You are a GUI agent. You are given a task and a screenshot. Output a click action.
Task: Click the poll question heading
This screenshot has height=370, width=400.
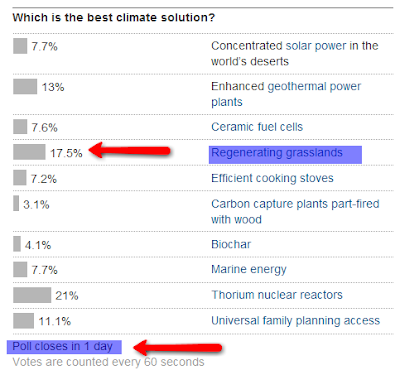click(114, 17)
